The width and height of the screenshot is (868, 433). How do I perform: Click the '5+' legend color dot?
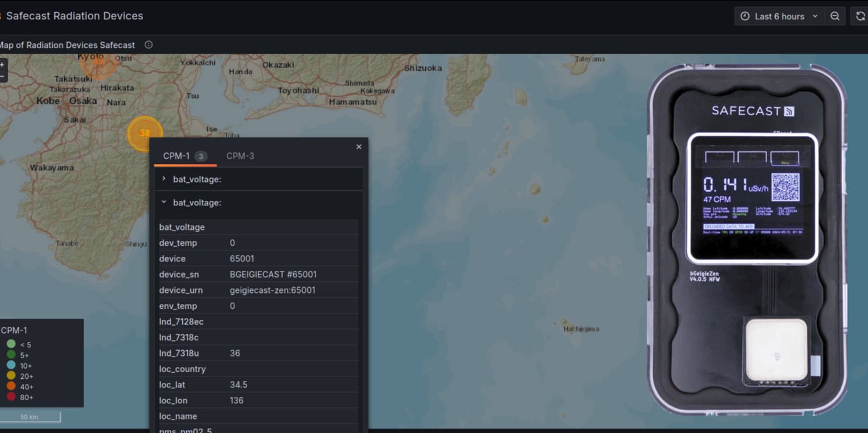tap(11, 355)
